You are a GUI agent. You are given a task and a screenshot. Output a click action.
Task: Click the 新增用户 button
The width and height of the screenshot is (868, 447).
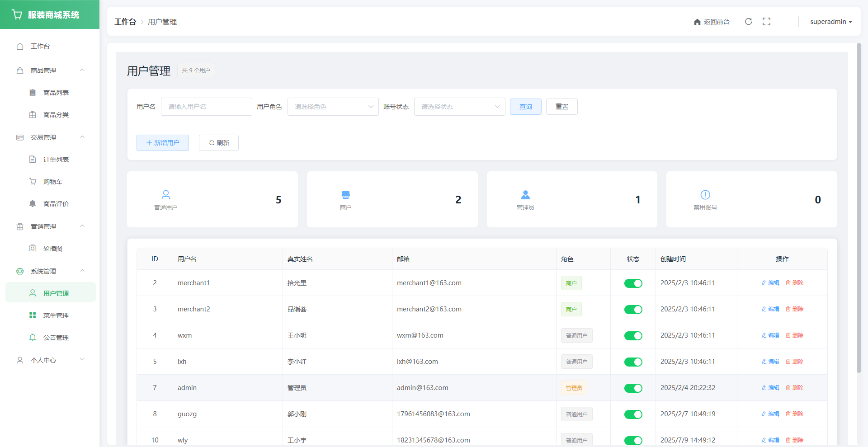[163, 143]
